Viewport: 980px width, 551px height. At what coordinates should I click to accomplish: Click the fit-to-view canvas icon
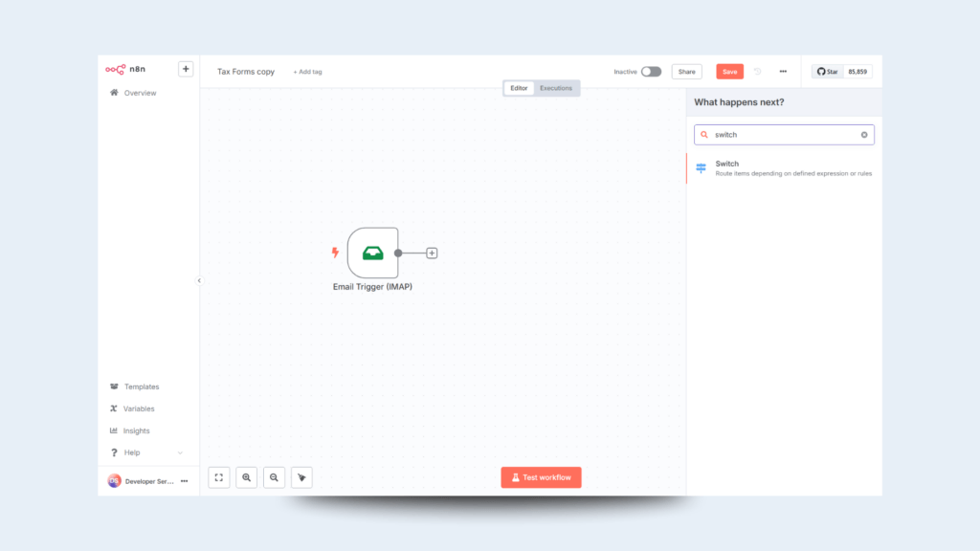[219, 477]
